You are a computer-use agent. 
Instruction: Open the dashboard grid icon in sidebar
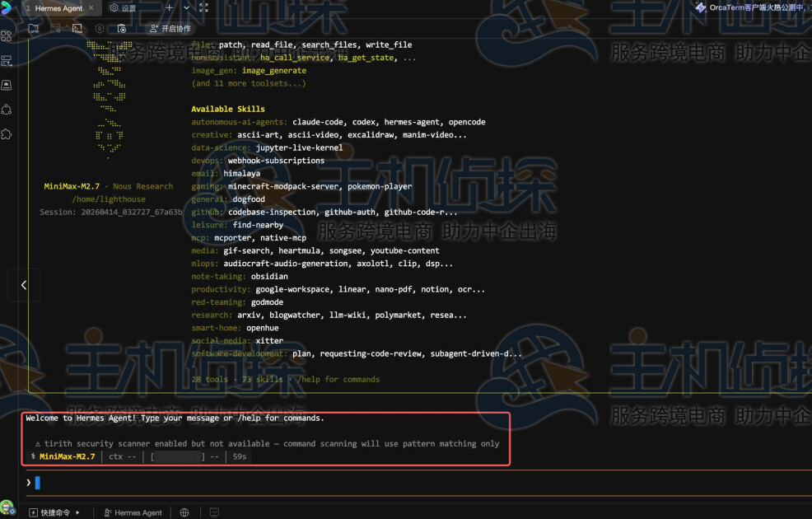click(x=7, y=36)
